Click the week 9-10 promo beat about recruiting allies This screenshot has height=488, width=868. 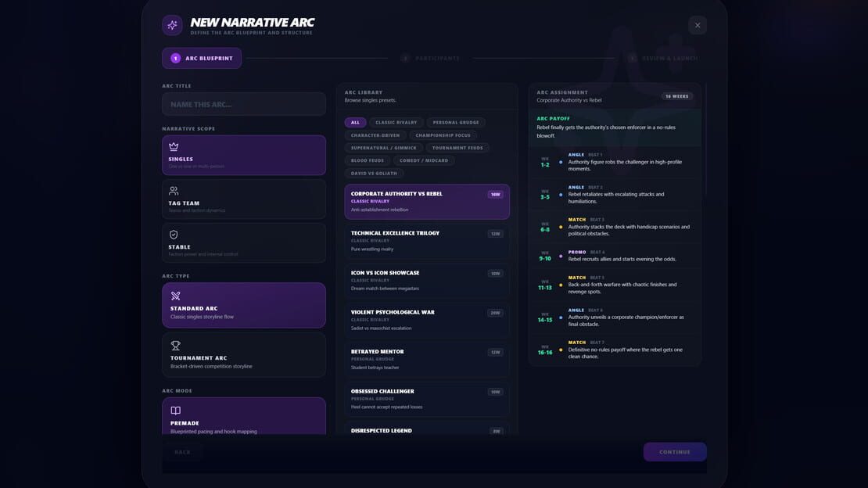[x=615, y=256]
